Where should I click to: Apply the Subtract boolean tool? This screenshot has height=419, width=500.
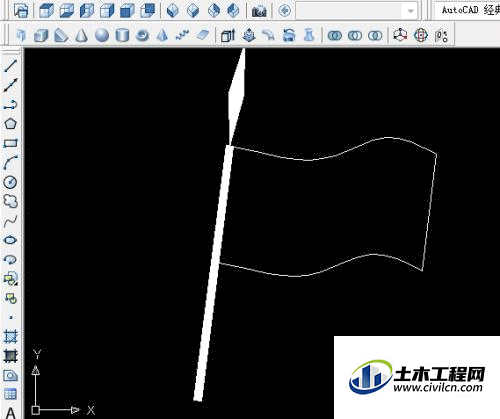click(355, 35)
